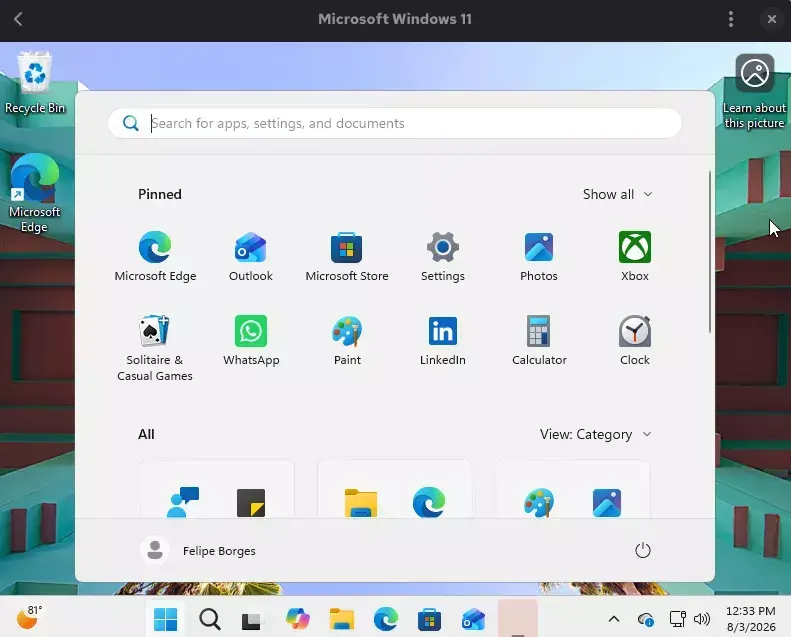This screenshot has width=791, height=637.
Task: Click the Start menu vertical scrollbar
Action: (x=710, y=252)
